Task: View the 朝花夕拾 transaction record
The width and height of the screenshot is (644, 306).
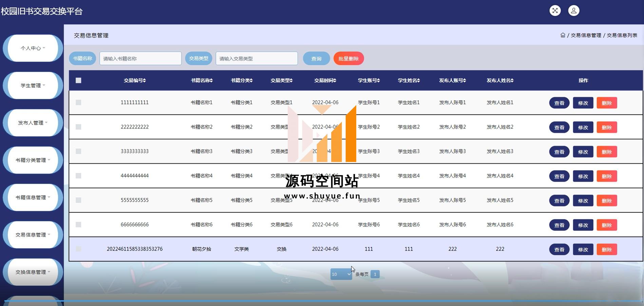Action: point(559,249)
